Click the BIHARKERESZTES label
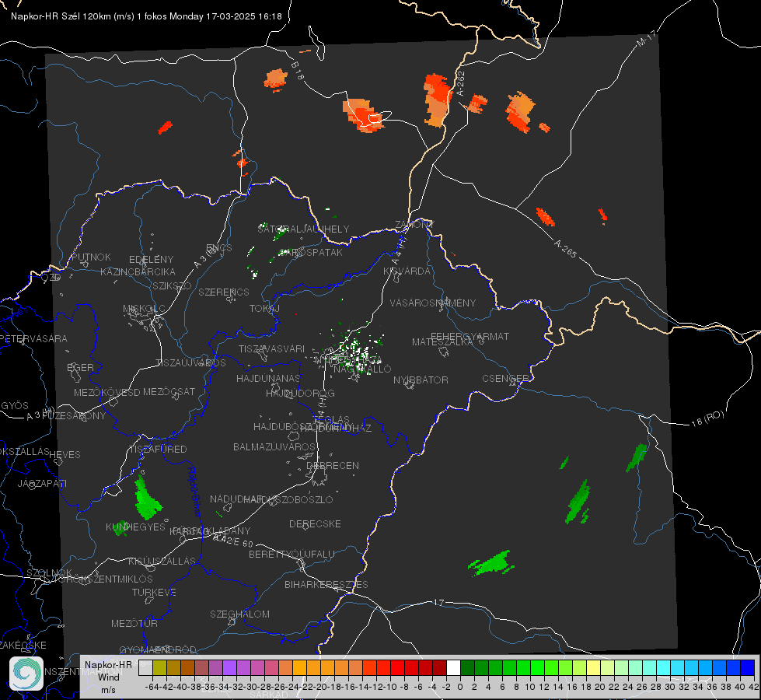Image resolution: width=761 pixels, height=700 pixels. coord(326,585)
